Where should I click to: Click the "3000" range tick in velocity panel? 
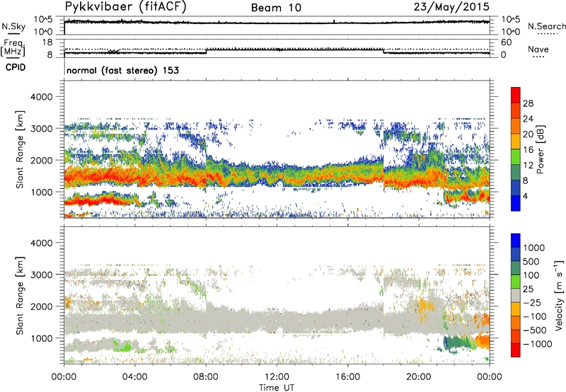click(41, 275)
